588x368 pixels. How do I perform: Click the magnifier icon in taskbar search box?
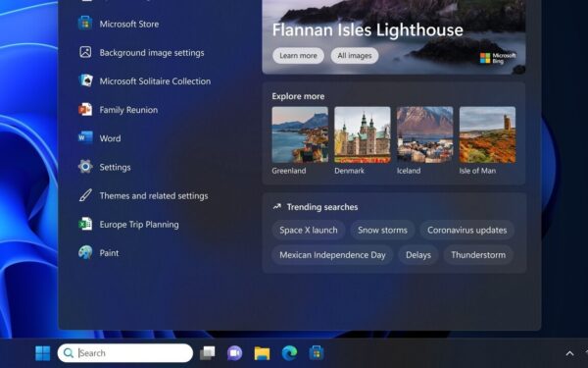69,353
